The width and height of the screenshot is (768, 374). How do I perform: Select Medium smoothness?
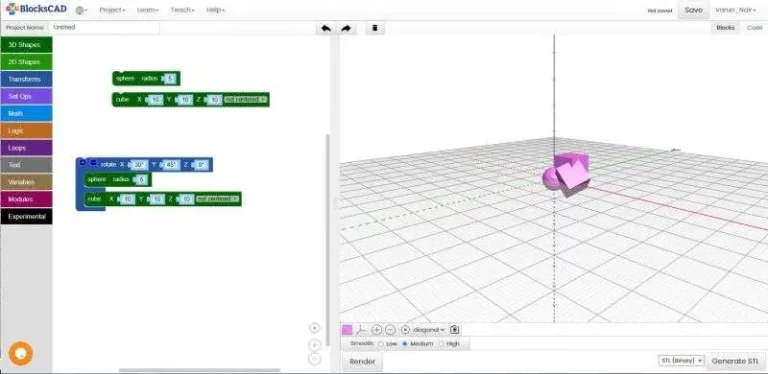(x=405, y=344)
